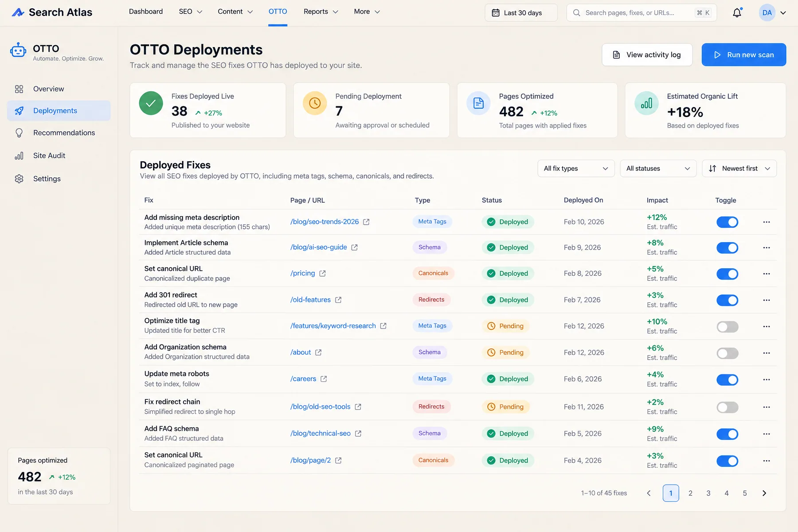
Task: Open external link icon for /blog/technical-seo
Action: click(x=358, y=434)
